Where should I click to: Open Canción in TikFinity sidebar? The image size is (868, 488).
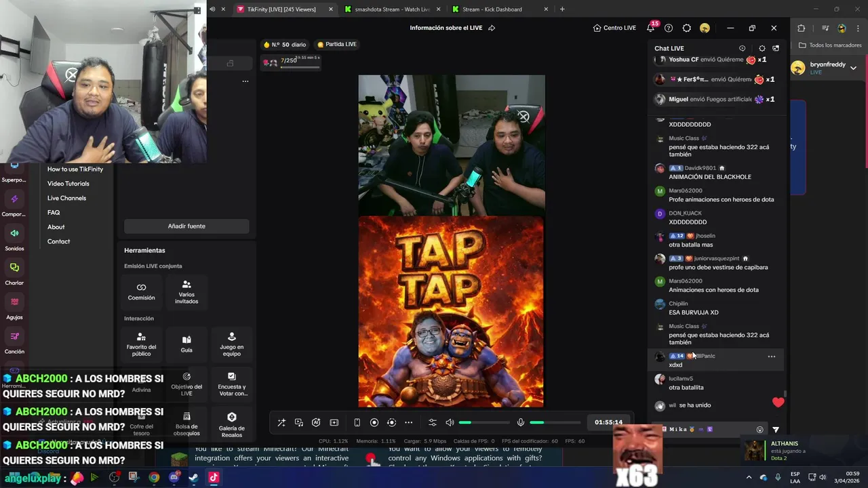tap(14, 342)
